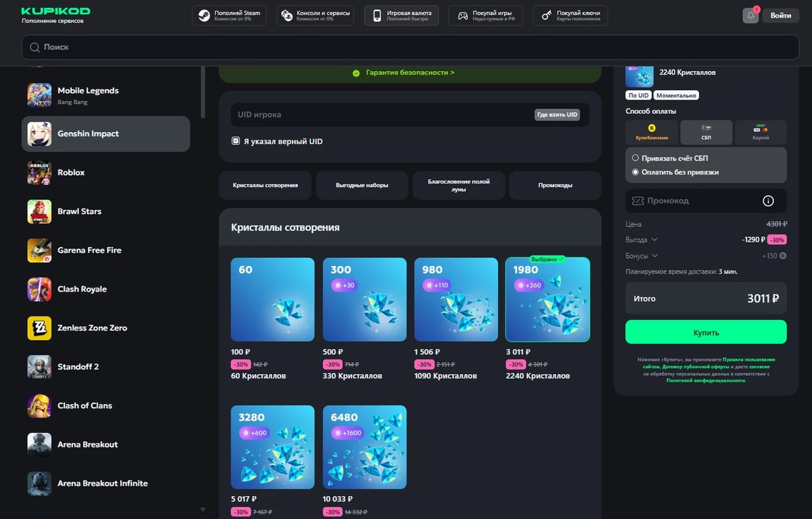Viewport: 812px width, 519px height.
Task: Open the notifications bell icon
Action: [x=750, y=16]
